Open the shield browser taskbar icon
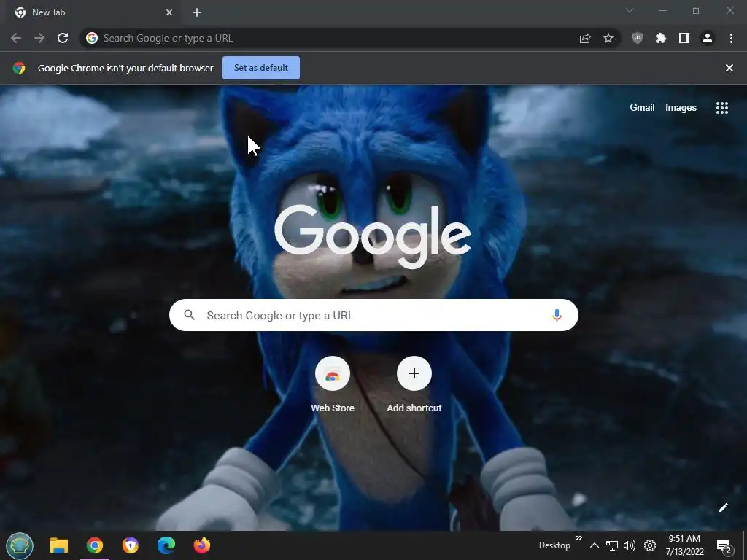The height and width of the screenshot is (560, 747). coord(131,545)
